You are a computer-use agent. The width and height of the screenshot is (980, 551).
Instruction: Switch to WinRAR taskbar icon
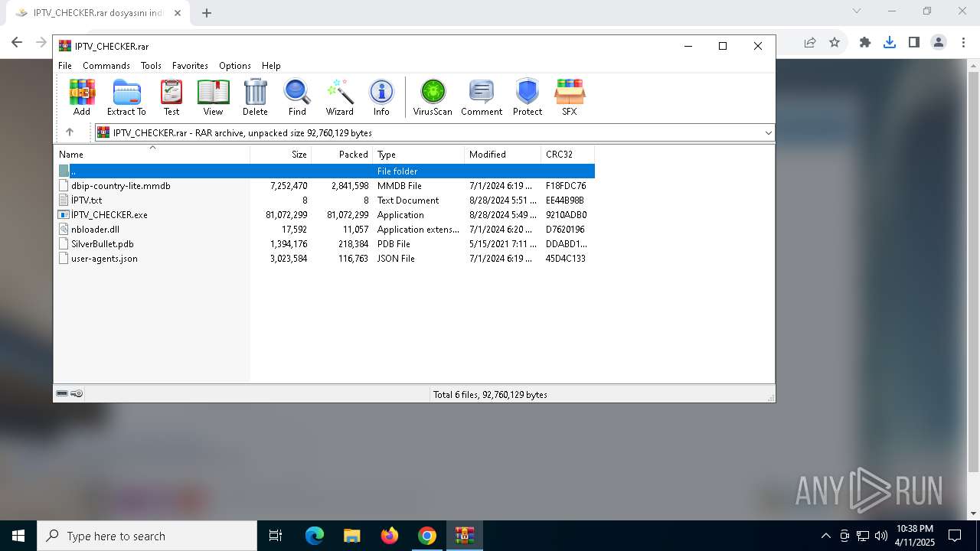pyautogui.click(x=465, y=536)
